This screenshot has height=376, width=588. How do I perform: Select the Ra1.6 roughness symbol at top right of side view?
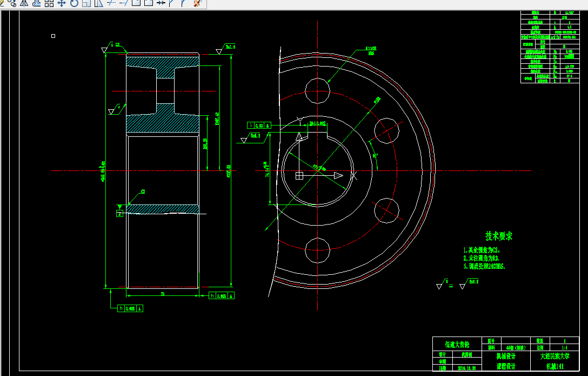click(x=226, y=49)
